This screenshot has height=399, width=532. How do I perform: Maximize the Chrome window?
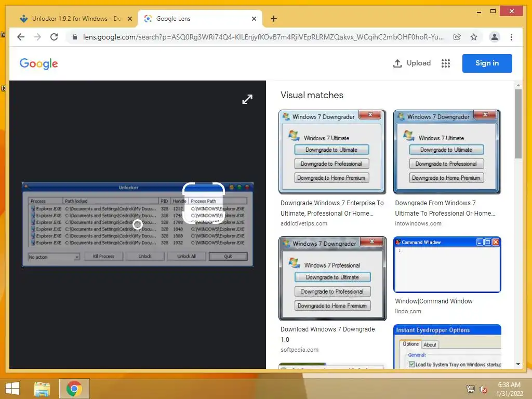pyautogui.click(x=493, y=11)
